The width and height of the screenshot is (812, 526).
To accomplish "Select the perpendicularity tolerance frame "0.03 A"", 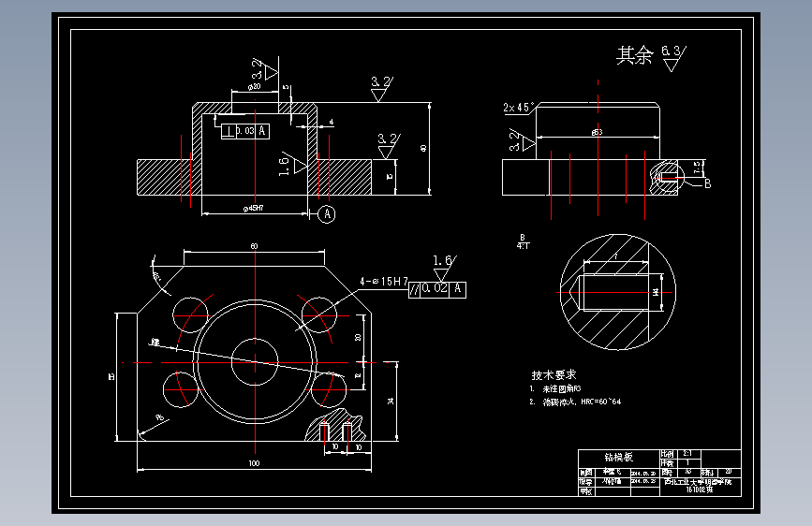I will [245, 131].
